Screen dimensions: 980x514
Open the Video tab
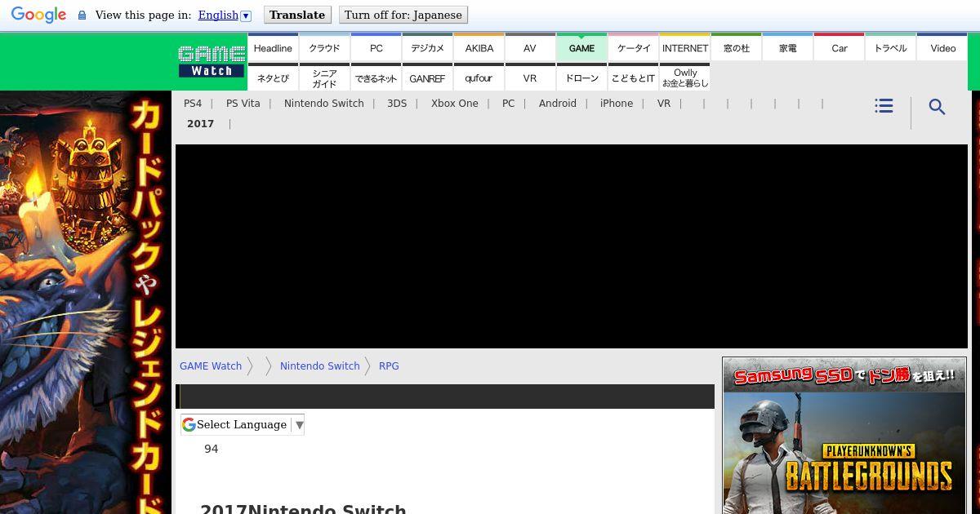[942, 48]
